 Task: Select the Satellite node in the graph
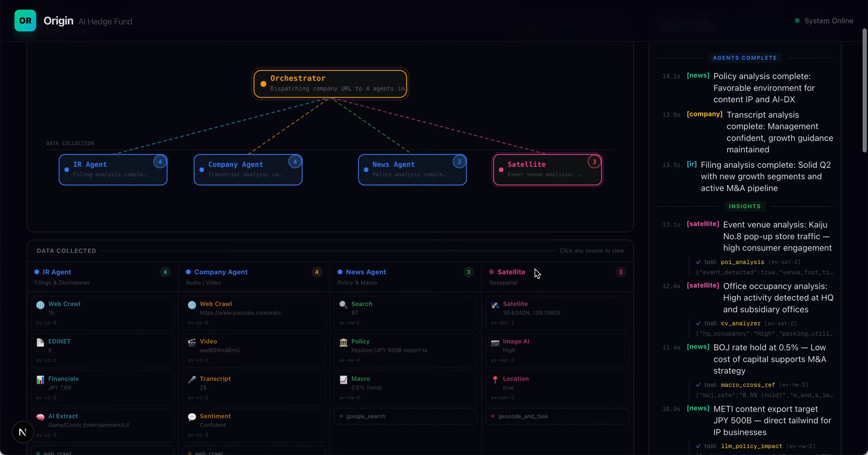point(547,170)
